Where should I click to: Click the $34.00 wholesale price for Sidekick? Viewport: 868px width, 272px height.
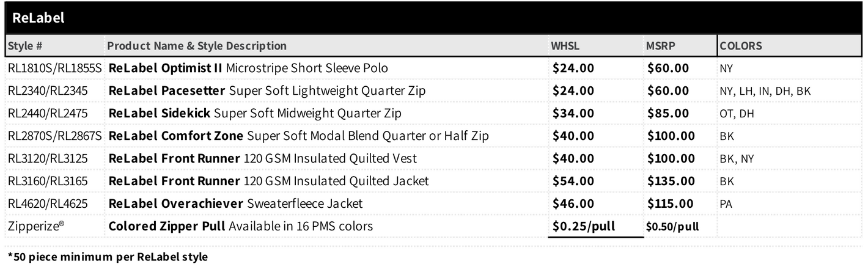[x=573, y=114]
